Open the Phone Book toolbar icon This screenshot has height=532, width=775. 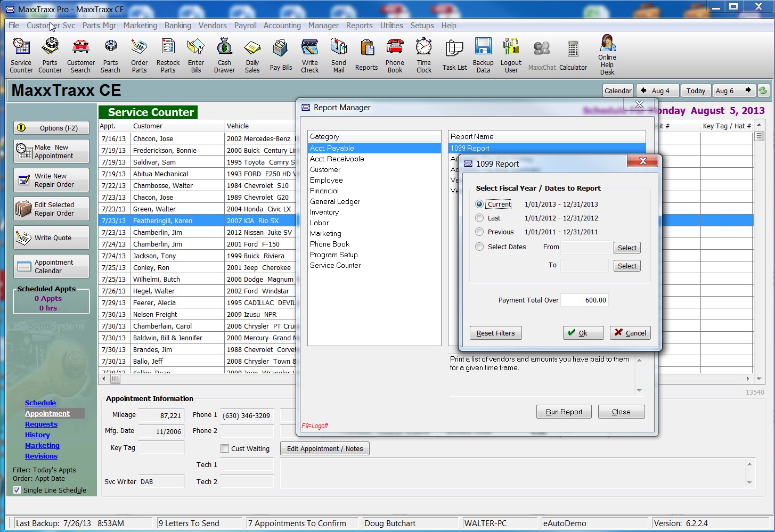coord(395,55)
